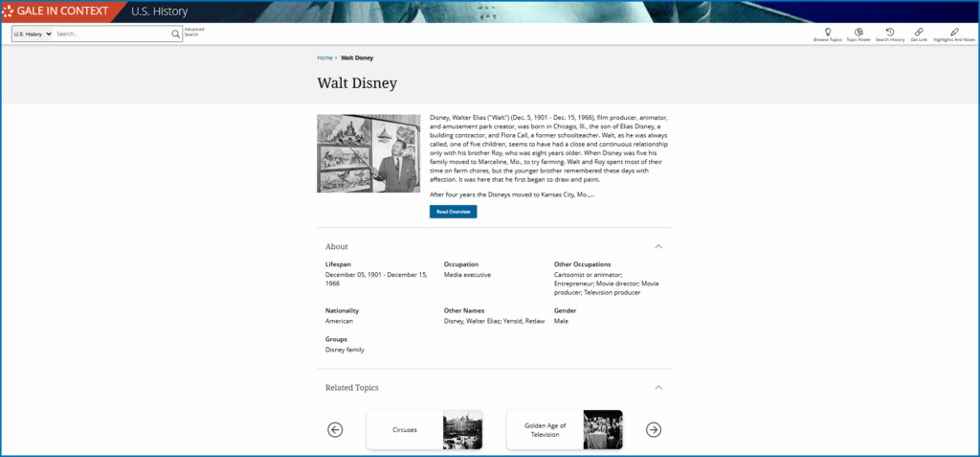The height and width of the screenshot is (457, 980).
Task: Click the Get Link icon
Action: click(x=919, y=33)
